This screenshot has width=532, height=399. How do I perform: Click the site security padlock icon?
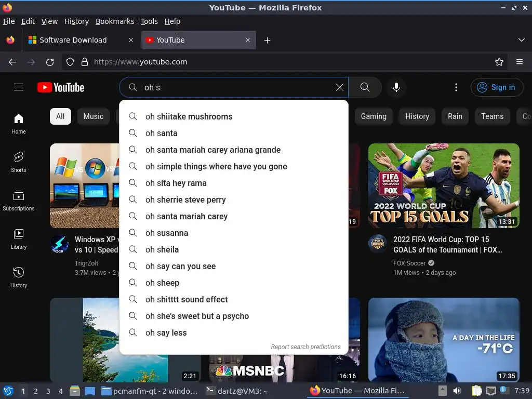click(x=85, y=62)
